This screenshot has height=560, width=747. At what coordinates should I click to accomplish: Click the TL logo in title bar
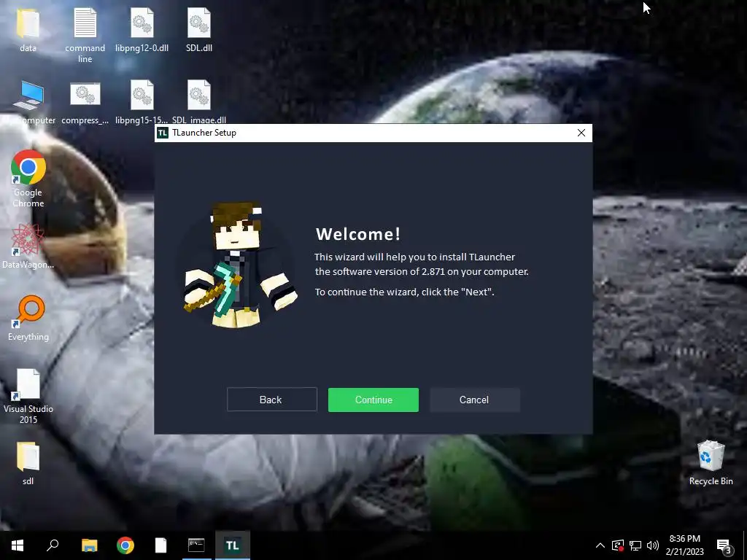(163, 133)
